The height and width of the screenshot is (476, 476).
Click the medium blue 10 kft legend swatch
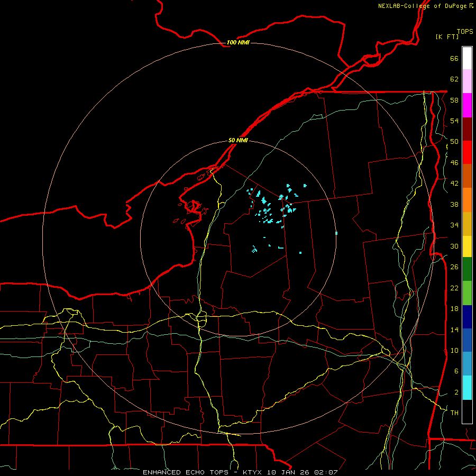click(467, 340)
